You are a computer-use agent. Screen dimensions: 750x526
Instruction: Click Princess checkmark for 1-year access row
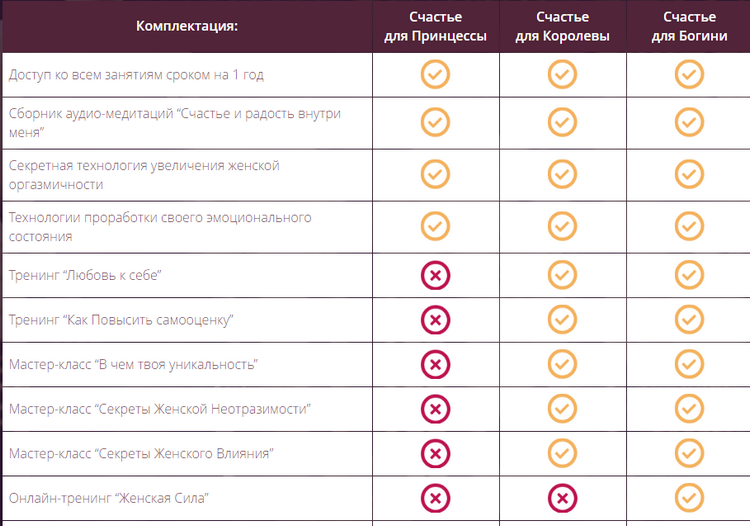pyautogui.click(x=435, y=74)
